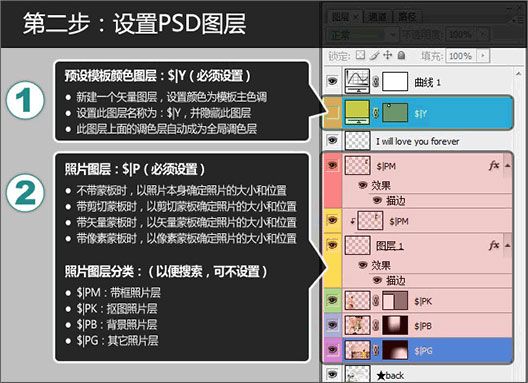Click the link icon on $|PB layer

(376, 325)
